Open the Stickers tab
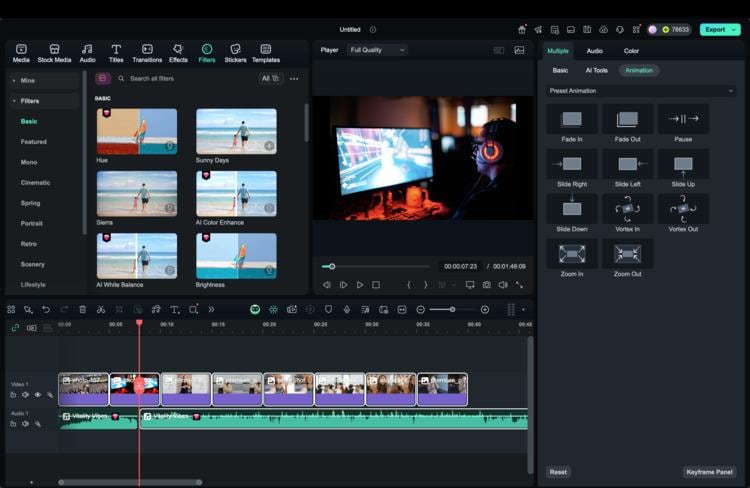Image resolution: width=750 pixels, height=488 pixels. tap(235, 53)
